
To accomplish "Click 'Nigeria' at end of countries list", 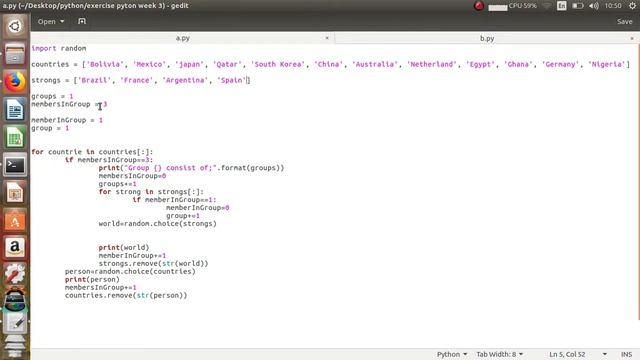I will point(607,64).
